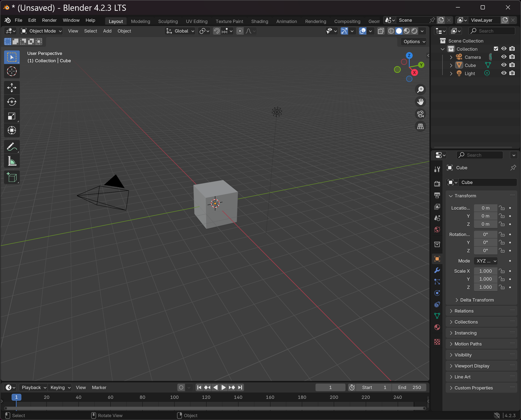Open the Render menu
The width and height of the screenshot is (521, 420).
49,20
